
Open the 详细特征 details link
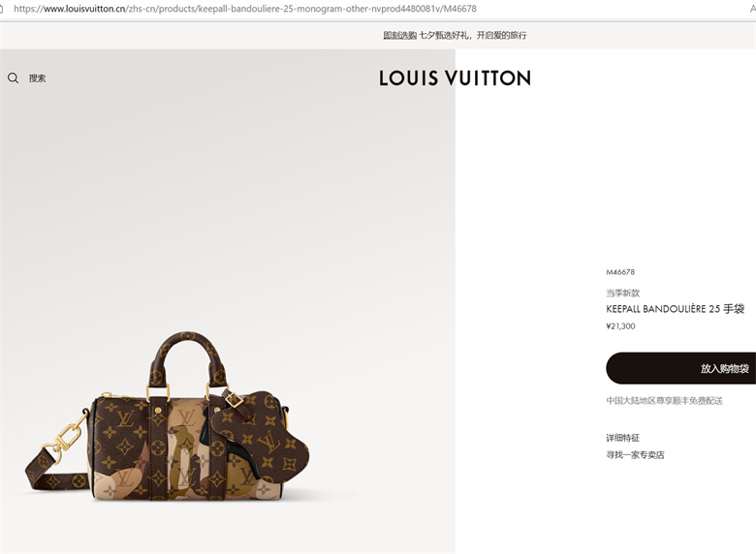tap(622, 438)
